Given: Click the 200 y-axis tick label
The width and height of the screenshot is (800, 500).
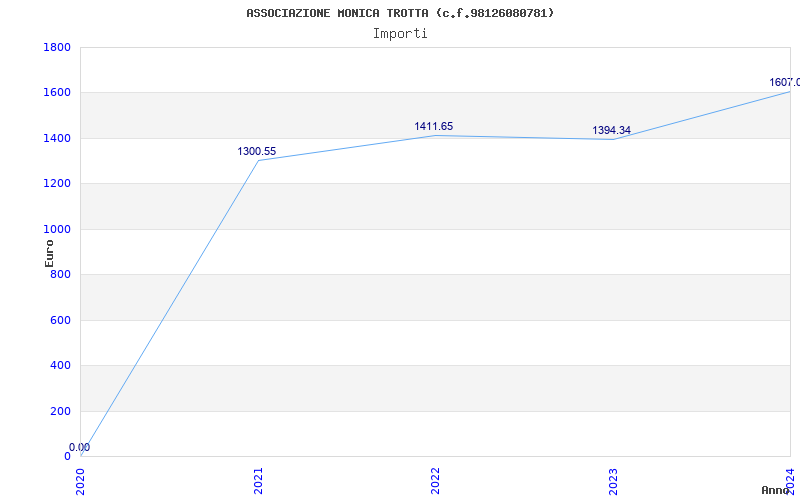Looking at the screenshot, I should [x=60, y=411].
